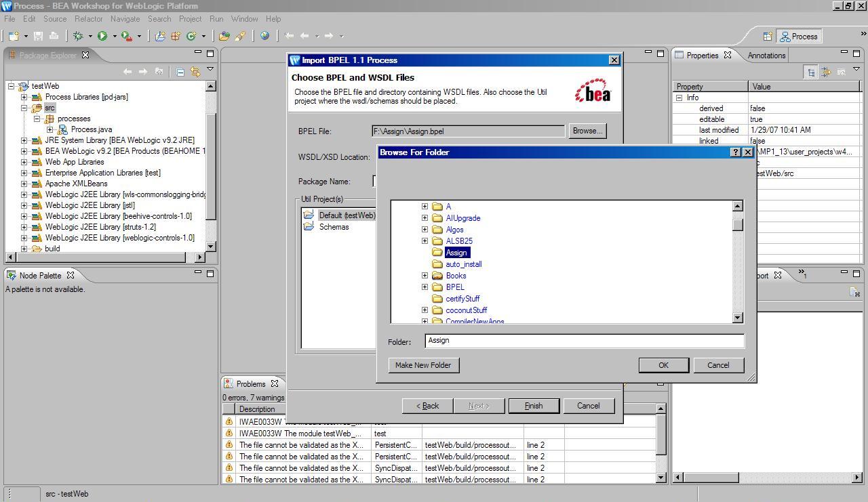868x502 pixels.
Task: Toggle Show Categories in Properties view
Action: (x=811, y=72)
